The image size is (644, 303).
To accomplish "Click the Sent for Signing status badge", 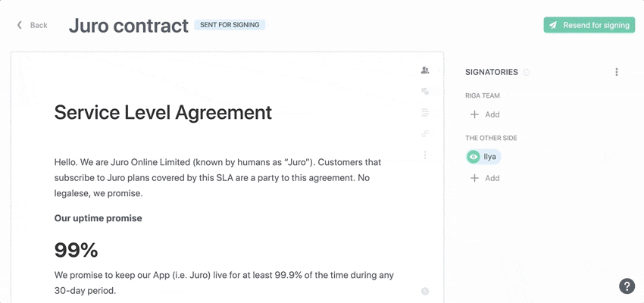I will click(230, 25).
